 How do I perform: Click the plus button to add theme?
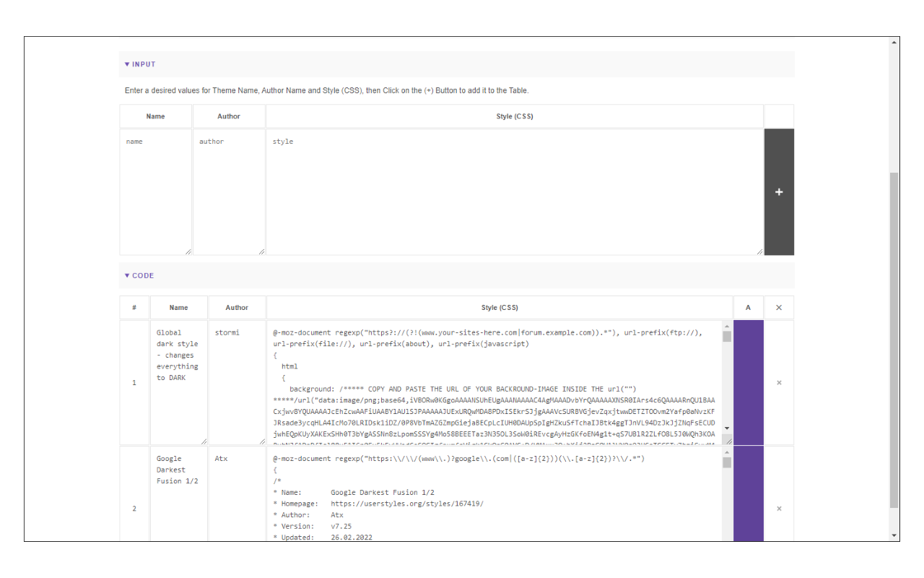tap(779, 192)
